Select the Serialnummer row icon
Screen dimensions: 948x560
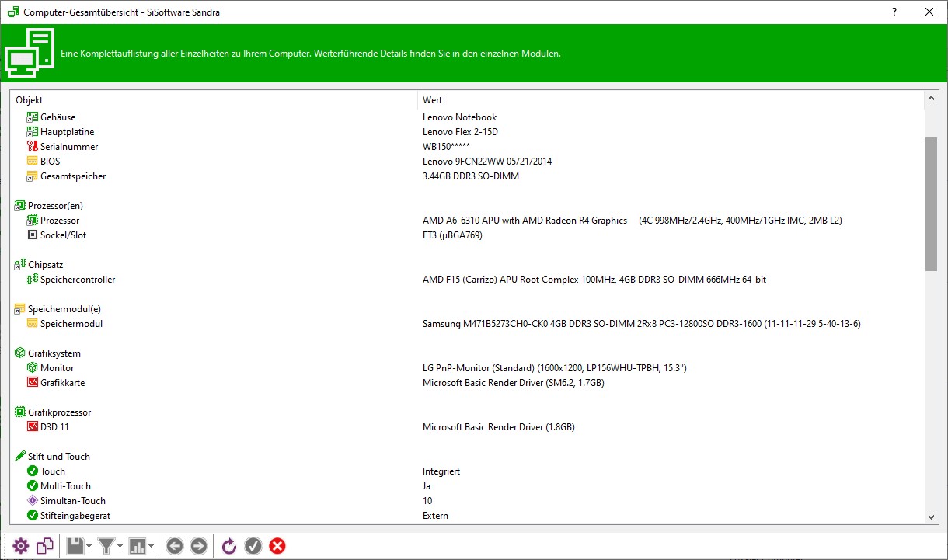32,147
